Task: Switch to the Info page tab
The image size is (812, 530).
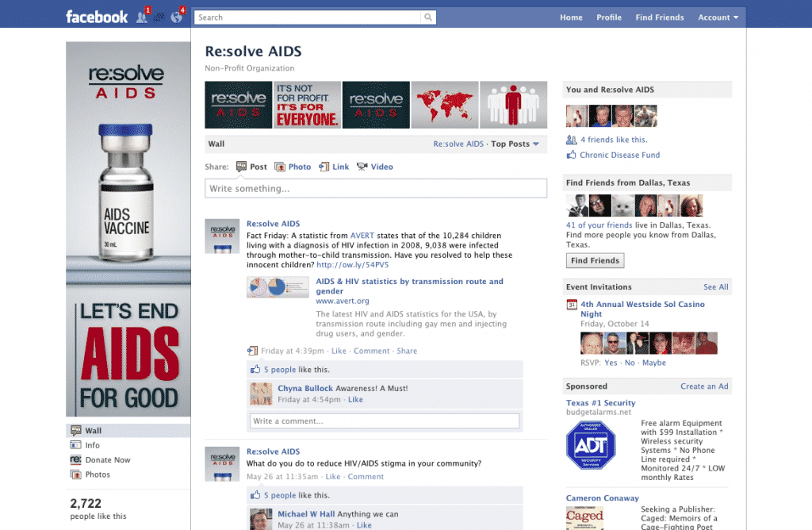Action: pyautogui.click(x=93, y=446)
